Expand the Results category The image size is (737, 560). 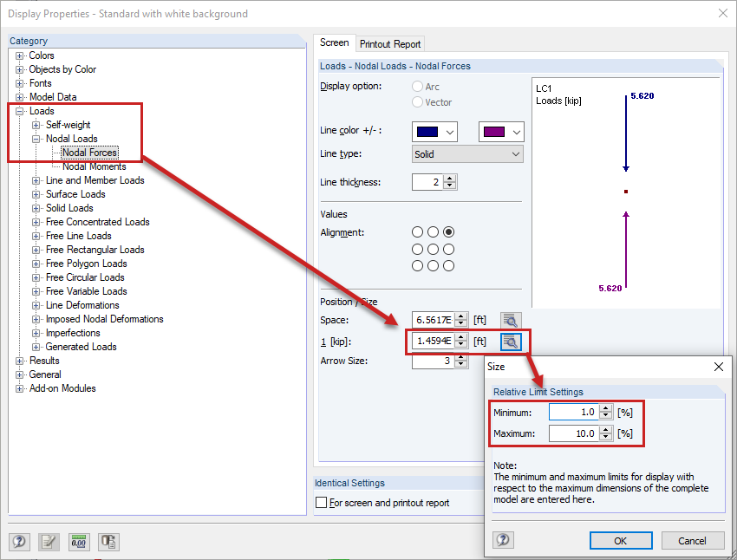[x=19, y=360]
